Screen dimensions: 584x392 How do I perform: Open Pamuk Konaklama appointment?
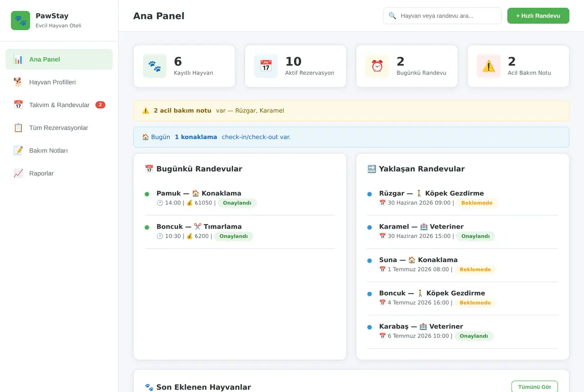click(x=240, y=198)
